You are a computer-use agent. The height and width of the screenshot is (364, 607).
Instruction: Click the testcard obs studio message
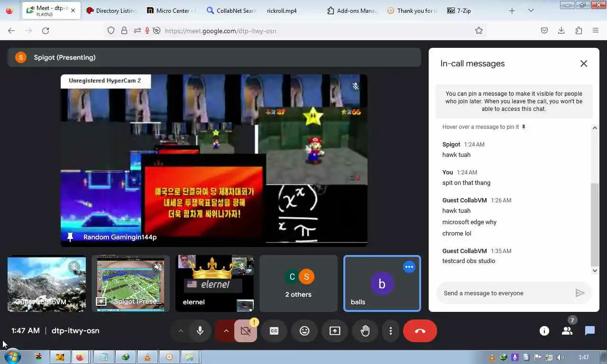tap(469, 261)
